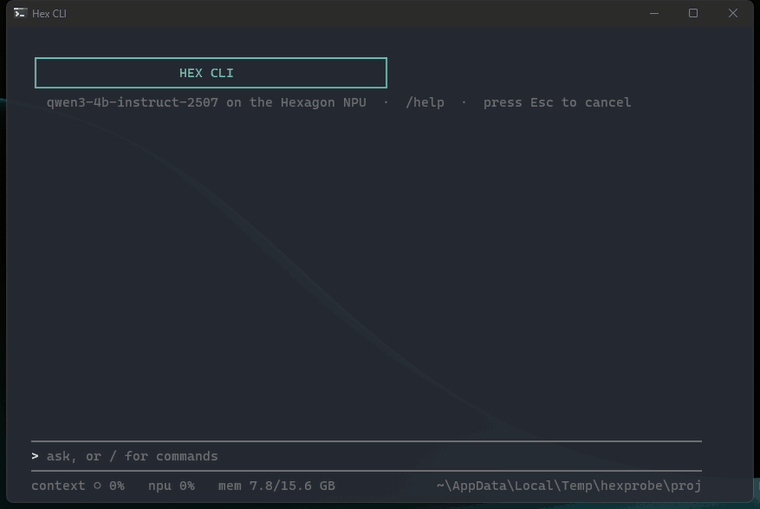The height and width of the screenshot is (509, 760).
Task: Click the context usage circle indicator
Action: pyautogui.click(x=97, y=485)
